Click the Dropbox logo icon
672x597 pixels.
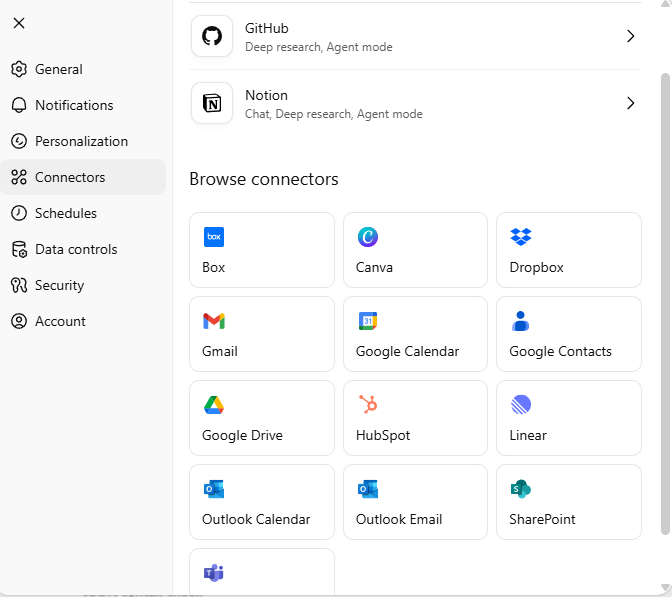click(521, 237)
